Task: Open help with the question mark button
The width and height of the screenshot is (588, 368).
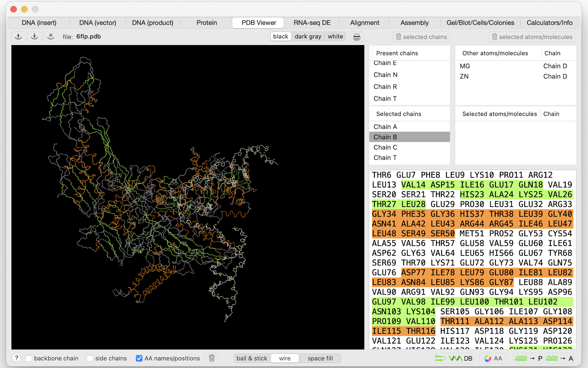Action: [x=17, y=358]
